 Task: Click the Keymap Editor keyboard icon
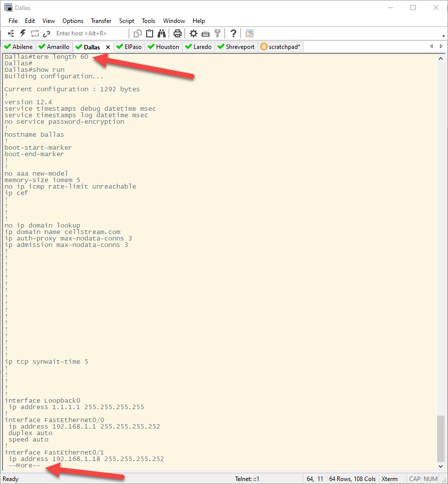click(205, 33)
